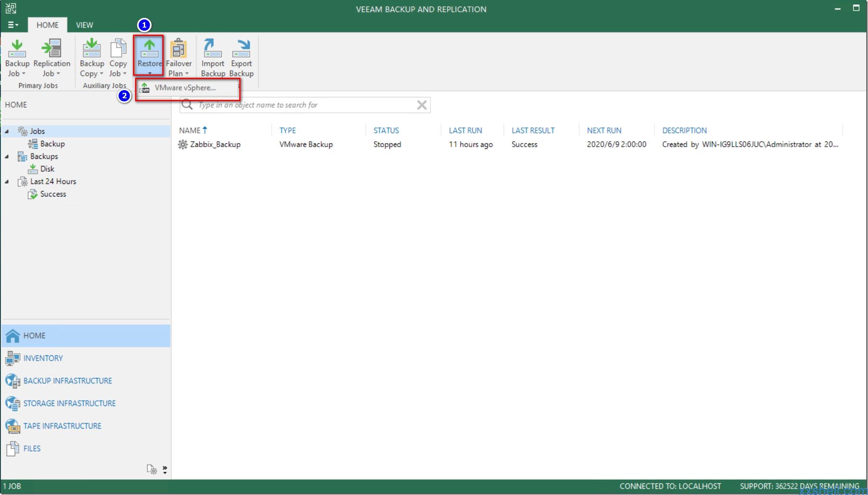The image size is (868, 495).
Task: Click the Zabbix_Backup job gear icon
Action: click(183, 145)
